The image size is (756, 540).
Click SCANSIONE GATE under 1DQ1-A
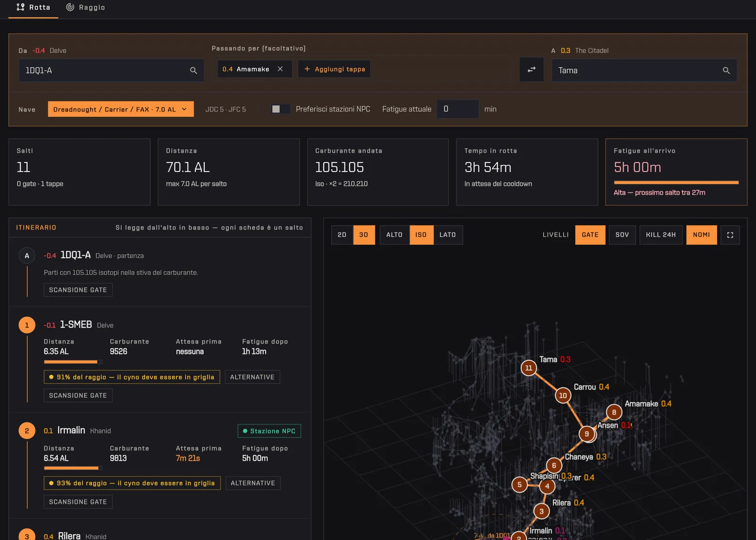78,290
